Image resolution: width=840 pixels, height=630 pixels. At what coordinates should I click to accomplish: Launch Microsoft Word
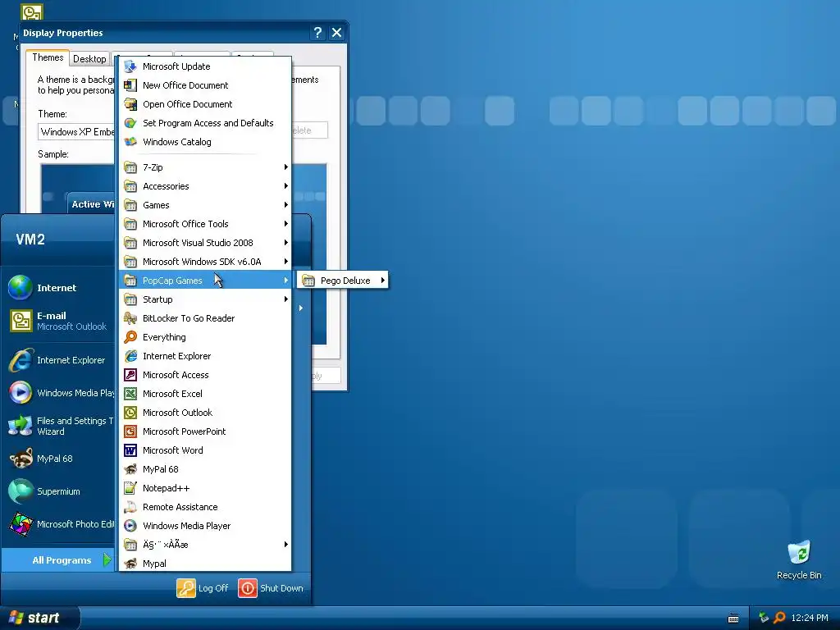[205, 450]
